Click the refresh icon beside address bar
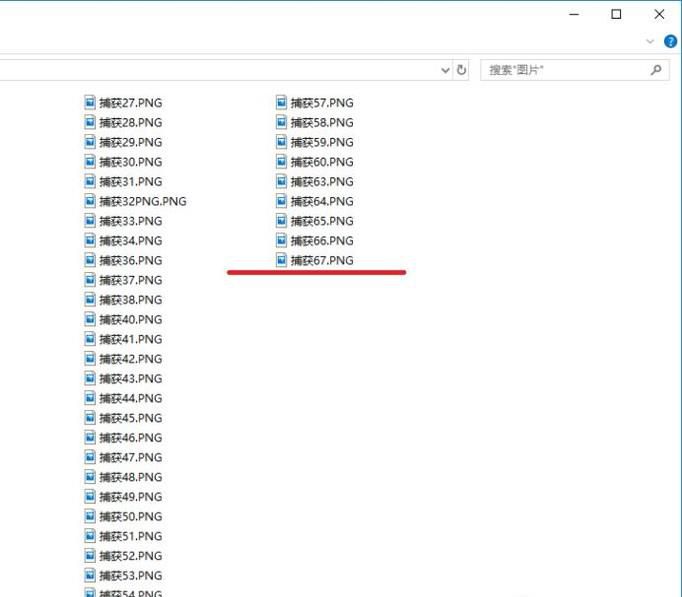Screen dimensions: 682x597 coord(461,70)
